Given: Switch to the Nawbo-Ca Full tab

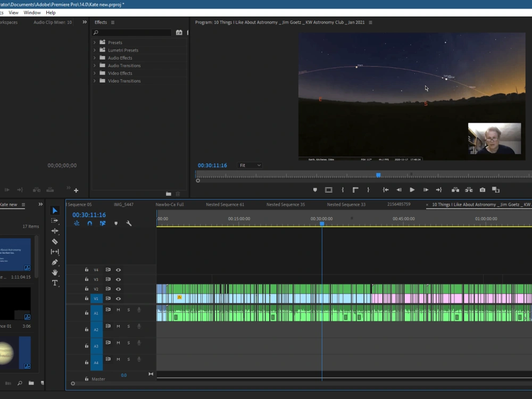Looking at the screenshot, I should [x=170, y=205].
